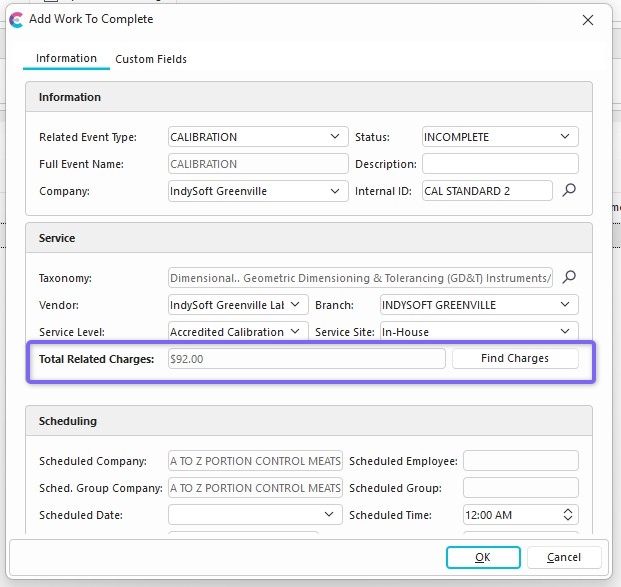This screenshot has height=587, width=621.
Task: Expand the Status dropdown
Action: [565, 137]
